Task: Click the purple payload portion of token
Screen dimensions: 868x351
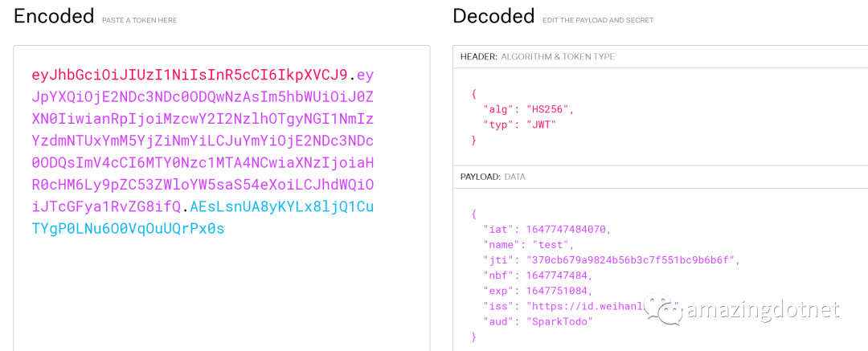Action: click(x=203, y=141)
